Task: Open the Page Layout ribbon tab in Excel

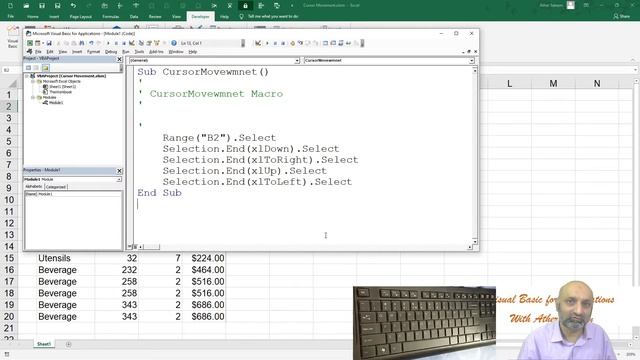Action: [x=80, y=16]
